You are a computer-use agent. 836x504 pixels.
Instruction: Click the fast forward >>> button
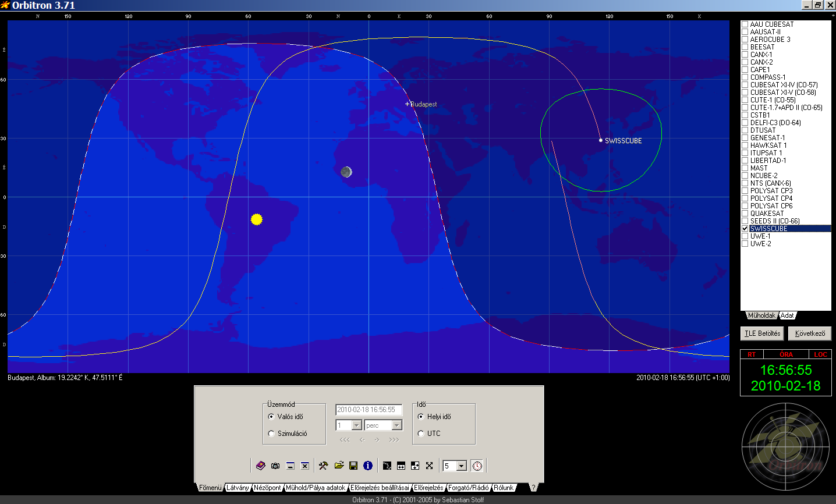coord(394,440)
